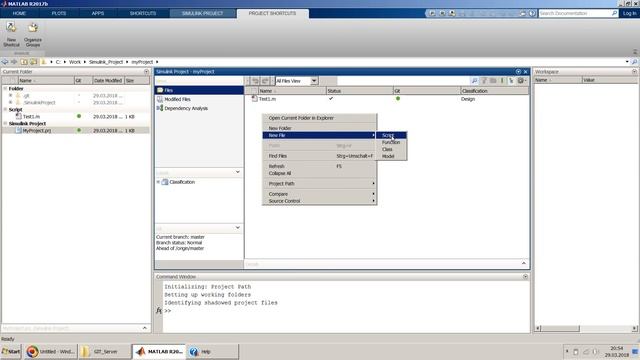The height and width of the screenshot is (360, 640).
Task: Click the Start button
Action: click(x=11, y=351)
